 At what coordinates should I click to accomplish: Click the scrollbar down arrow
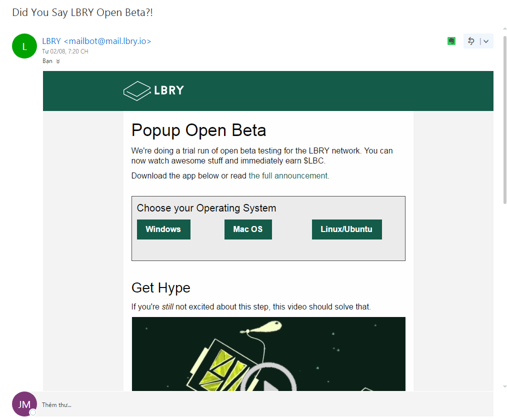[x=504, y=386]
